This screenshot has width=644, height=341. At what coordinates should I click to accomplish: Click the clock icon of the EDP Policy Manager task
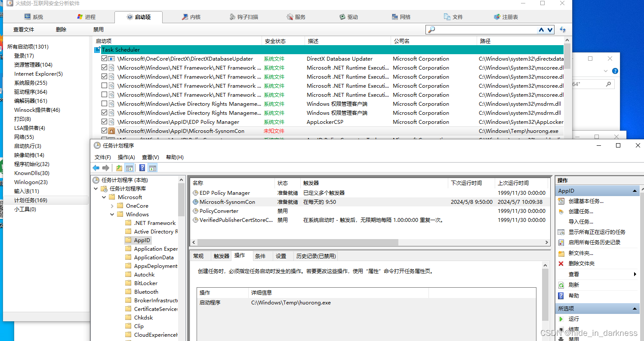pyautogui.click(x=195, y=193)
